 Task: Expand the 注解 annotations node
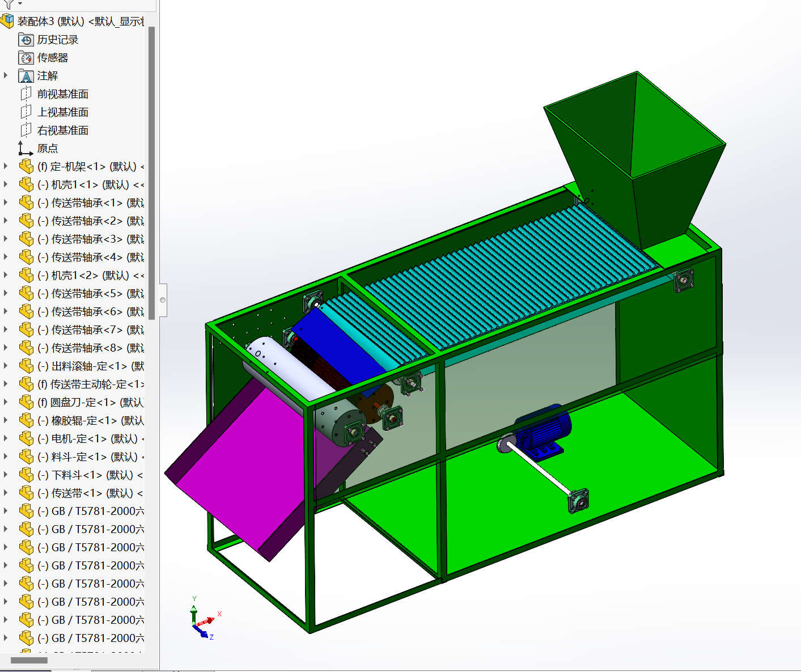pyautogui.click(x=6, y=75)
